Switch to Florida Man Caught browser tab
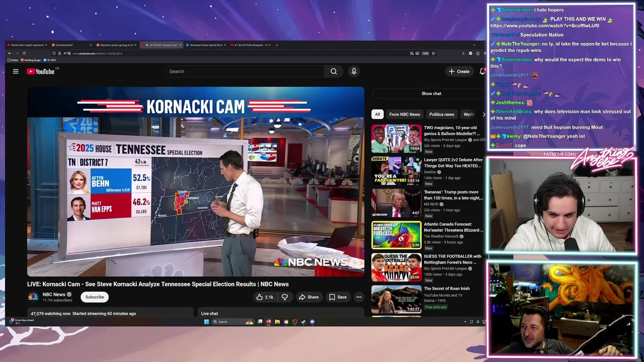Screen dimensions: 644x362 click(x=27, y=45)
